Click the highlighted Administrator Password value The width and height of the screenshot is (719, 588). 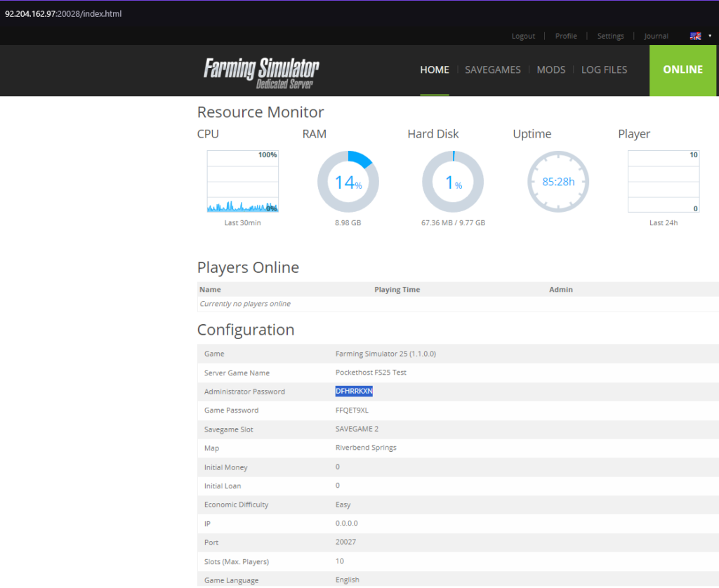tap(354, 392)
